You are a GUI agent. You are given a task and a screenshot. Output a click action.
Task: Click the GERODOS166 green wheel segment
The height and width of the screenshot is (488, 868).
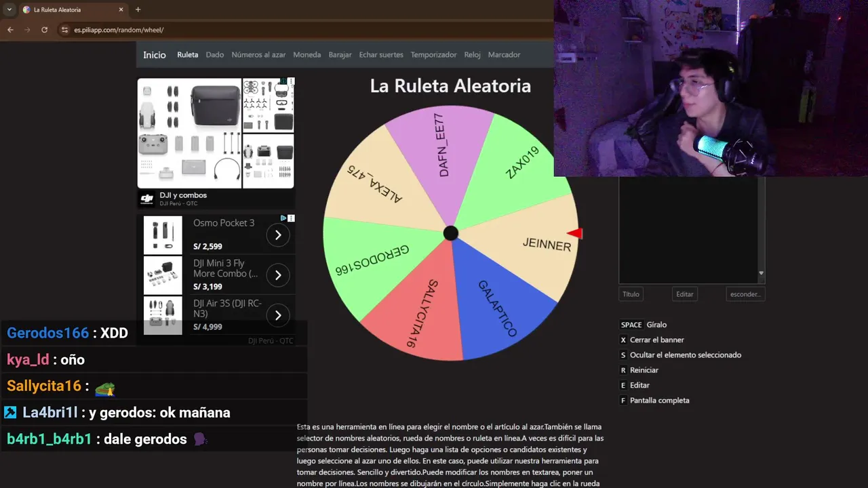373,261
